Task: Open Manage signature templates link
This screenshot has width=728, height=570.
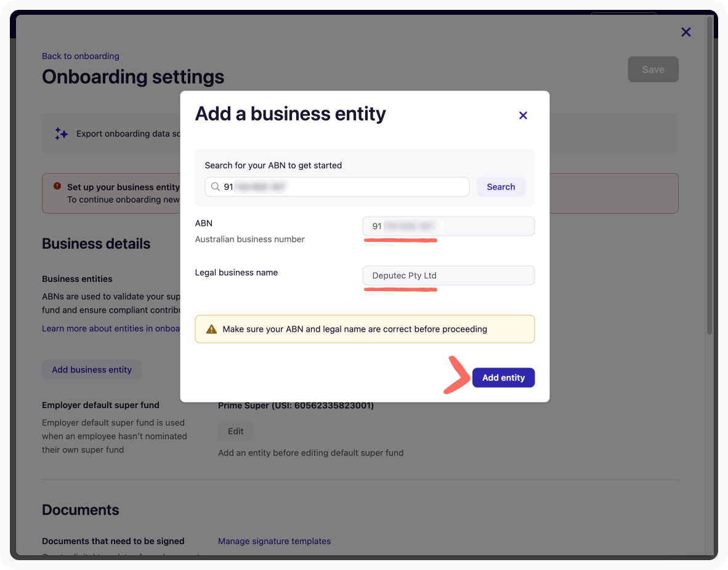Action: tap(274, 541)
